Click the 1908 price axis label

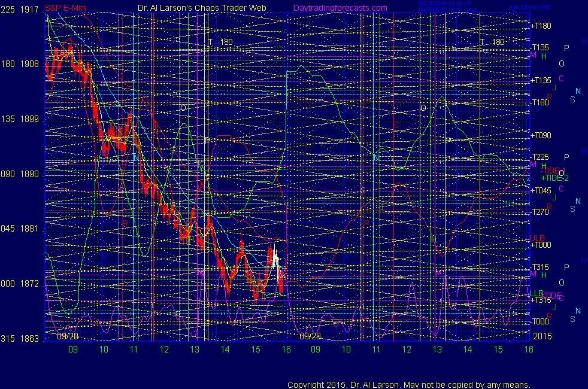29,64
